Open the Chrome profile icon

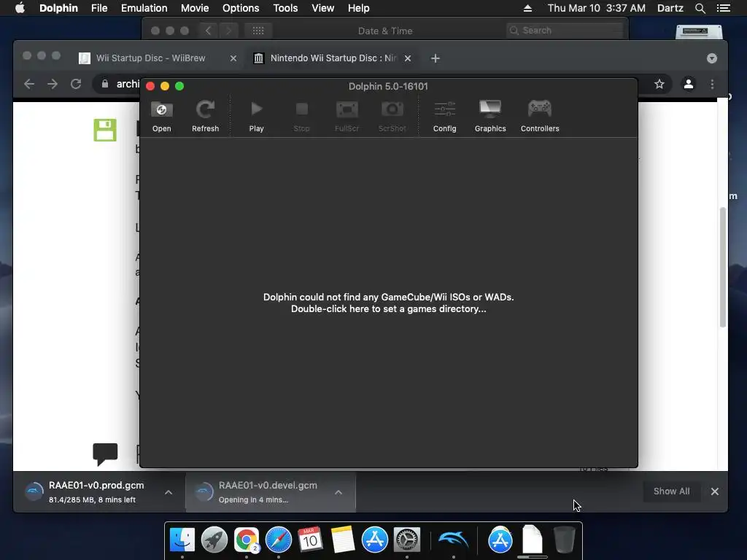coord(689,85)
